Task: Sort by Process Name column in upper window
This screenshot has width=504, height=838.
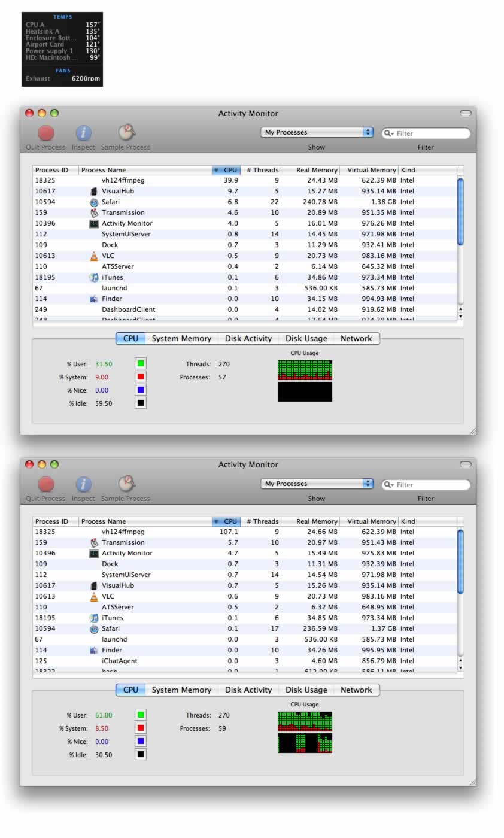Action: click(x=145, y=170)
